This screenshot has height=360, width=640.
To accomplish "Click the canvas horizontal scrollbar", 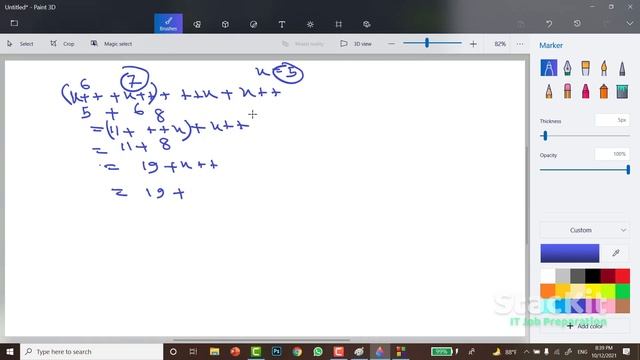I will (x=261, y=340).
